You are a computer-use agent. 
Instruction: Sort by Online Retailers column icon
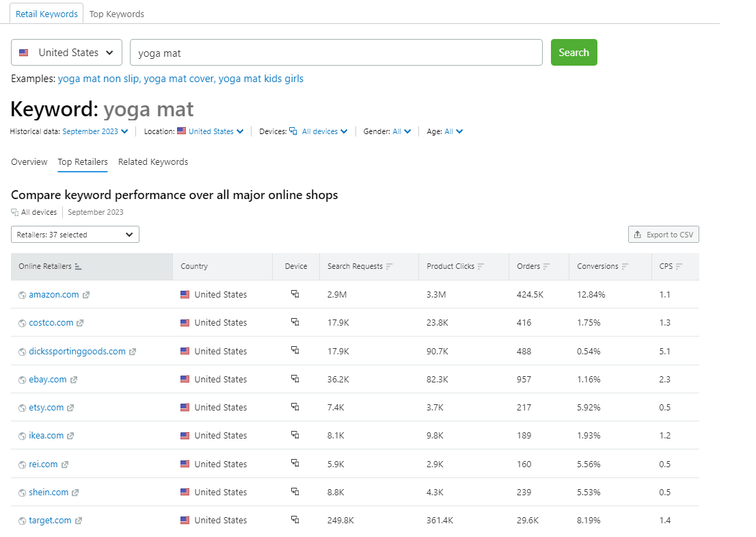coord(78,266)
